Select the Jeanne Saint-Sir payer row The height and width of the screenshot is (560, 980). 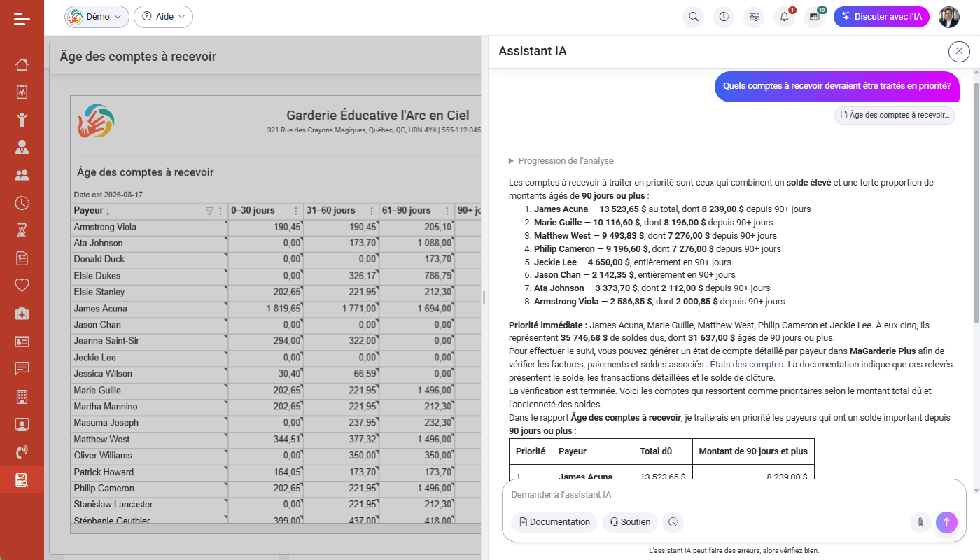click(276, 341)
